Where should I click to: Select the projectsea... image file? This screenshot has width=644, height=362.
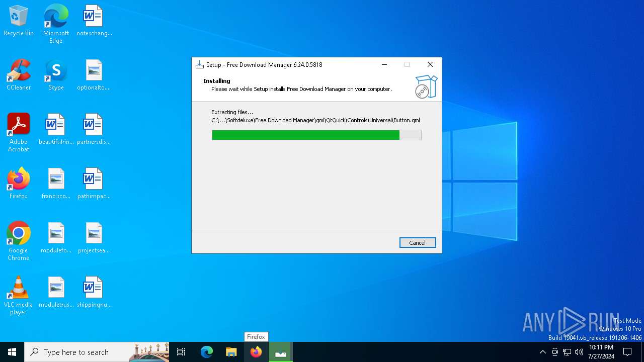click(x=94, y=238)
